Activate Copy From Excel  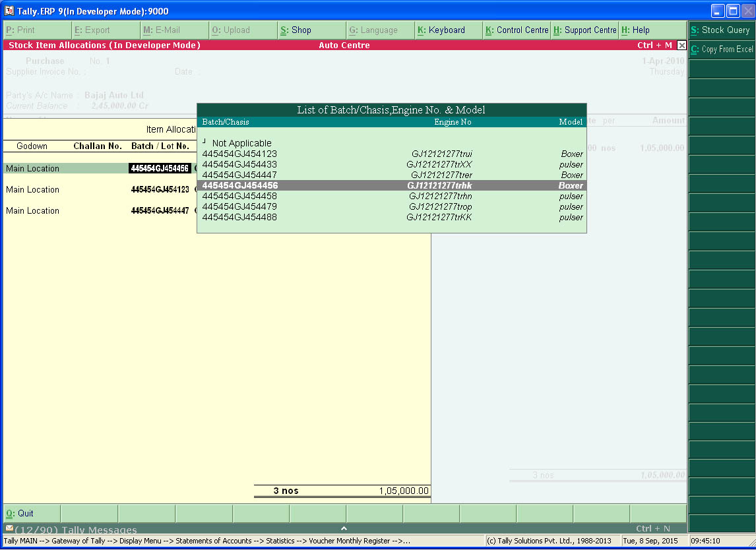[x=720, y=49]
